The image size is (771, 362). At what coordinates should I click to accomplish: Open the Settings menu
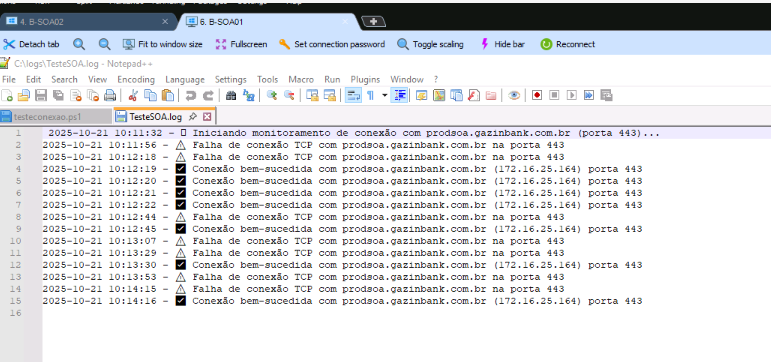coord(231,79)
